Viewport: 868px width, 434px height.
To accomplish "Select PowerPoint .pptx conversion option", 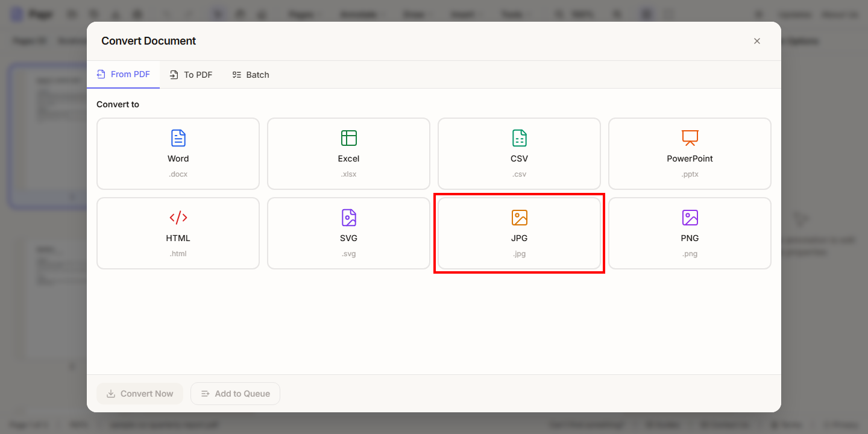I will coord(690,154).
